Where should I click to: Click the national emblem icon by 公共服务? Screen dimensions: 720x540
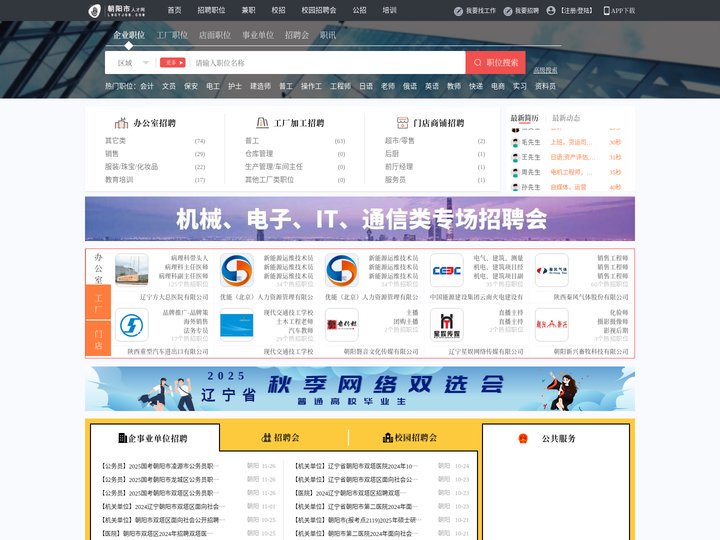coord(523,439)
